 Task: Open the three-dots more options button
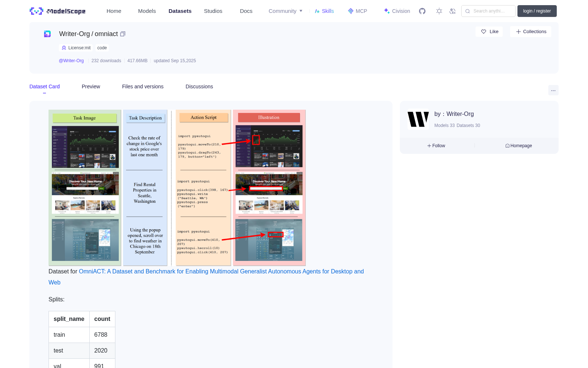pos(553,90)
